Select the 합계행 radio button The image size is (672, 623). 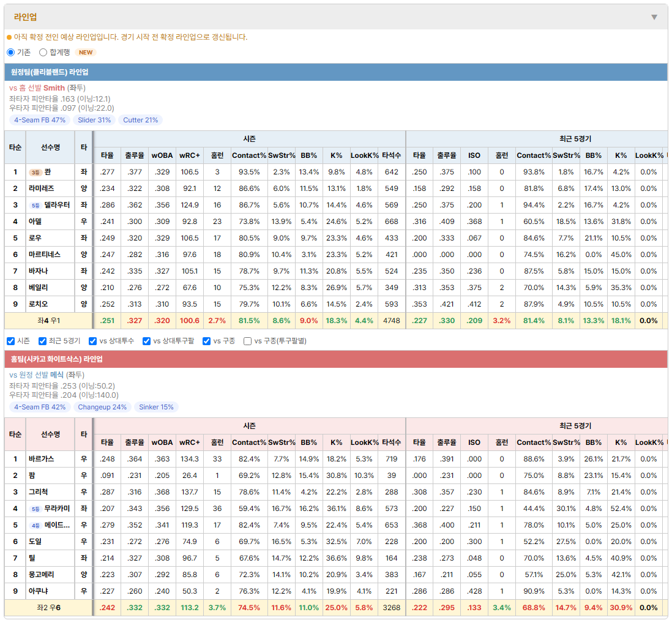coord(43,52)
